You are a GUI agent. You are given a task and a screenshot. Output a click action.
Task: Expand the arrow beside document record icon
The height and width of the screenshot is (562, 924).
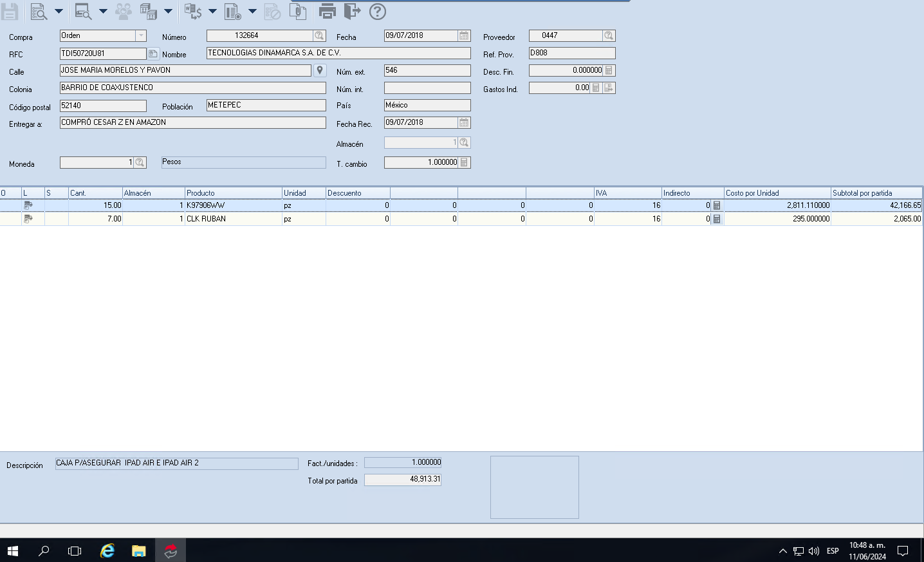tap(252, 11)
